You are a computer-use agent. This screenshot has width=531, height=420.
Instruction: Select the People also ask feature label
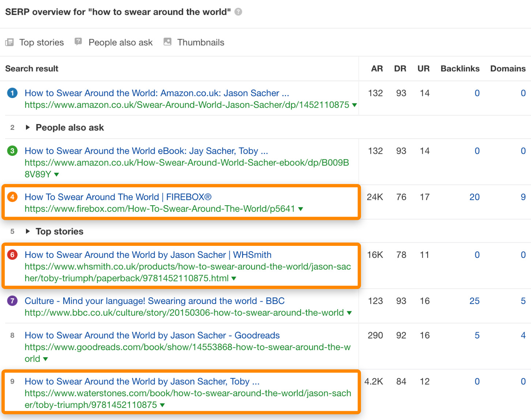(121, 42)
